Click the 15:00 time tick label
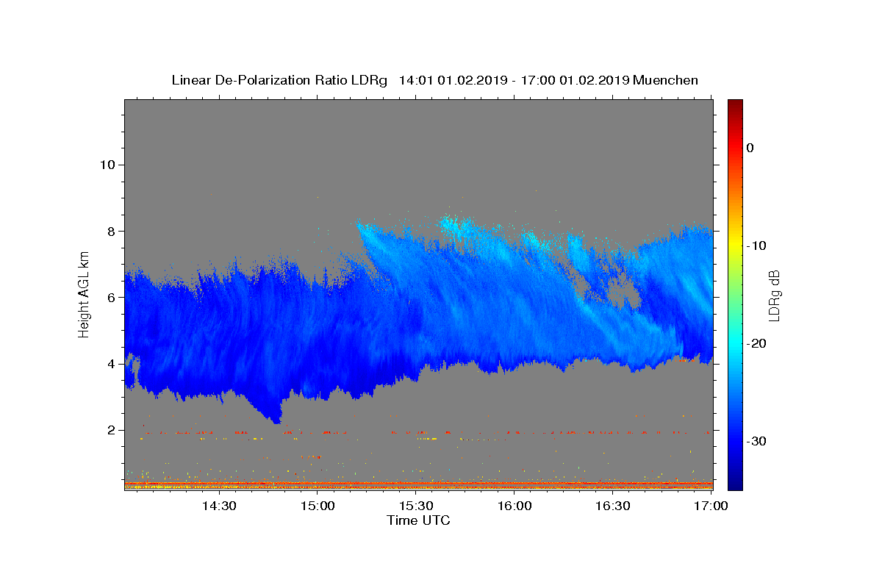The image size is (882, 588). pos(318,506)
